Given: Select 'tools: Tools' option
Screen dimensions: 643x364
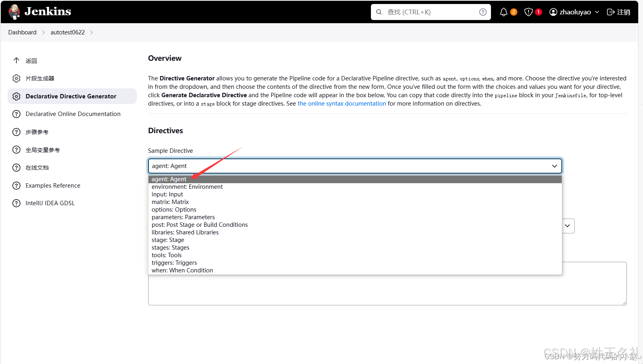Looking at the screenshot, I should point(355,255).
